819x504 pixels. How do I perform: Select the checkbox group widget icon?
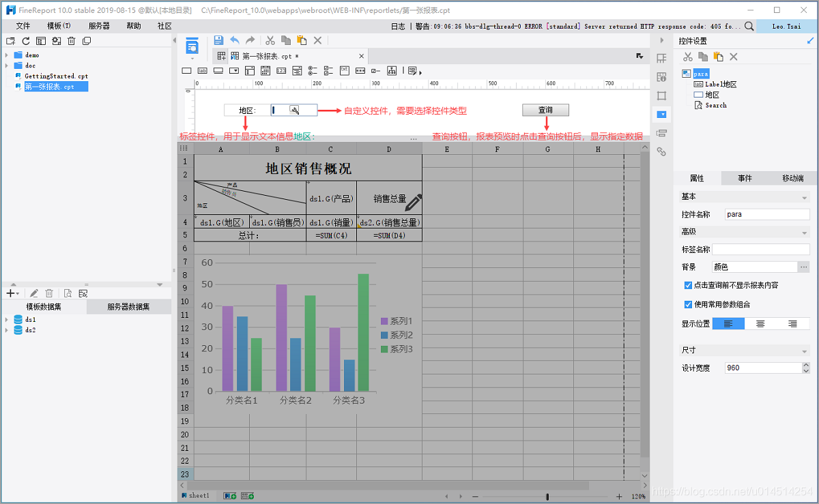coord(328,70)
